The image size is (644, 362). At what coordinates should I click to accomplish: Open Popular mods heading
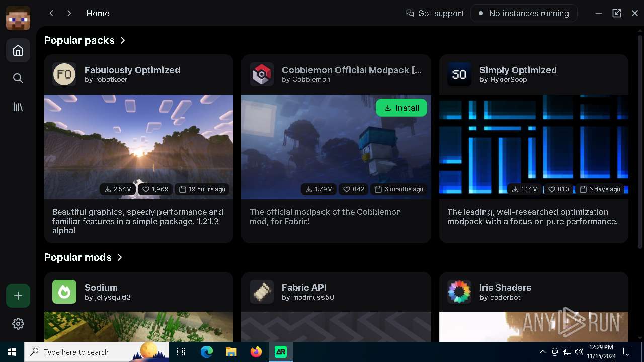[78, 257]
